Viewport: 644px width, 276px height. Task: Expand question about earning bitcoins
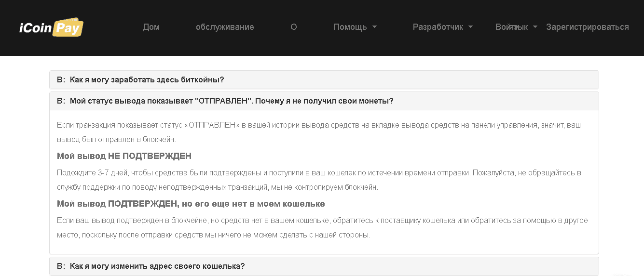pos(147,80)
